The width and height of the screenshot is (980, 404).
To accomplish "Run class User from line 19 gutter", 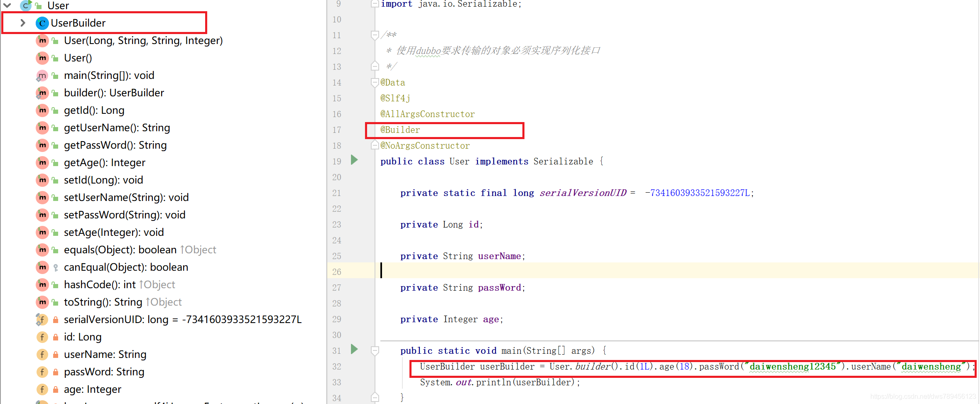I will (x=354, y=160).
